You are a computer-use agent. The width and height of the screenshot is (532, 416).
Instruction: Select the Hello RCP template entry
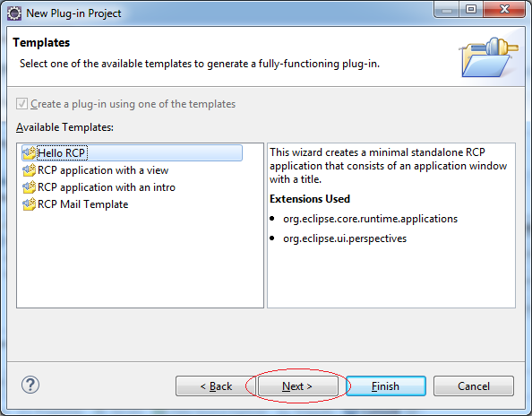click(132, 152)
